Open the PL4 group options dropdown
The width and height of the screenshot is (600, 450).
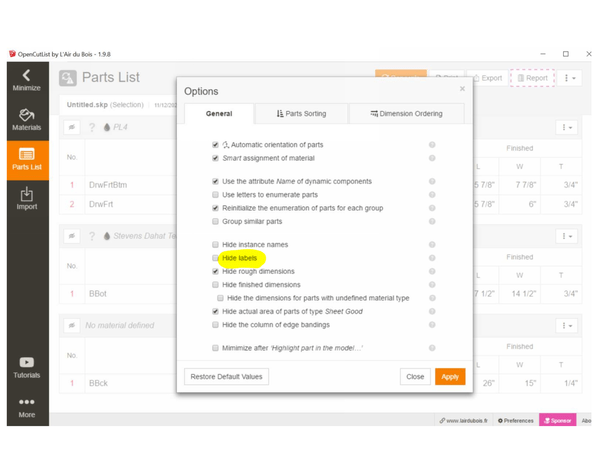pos(567,128)
